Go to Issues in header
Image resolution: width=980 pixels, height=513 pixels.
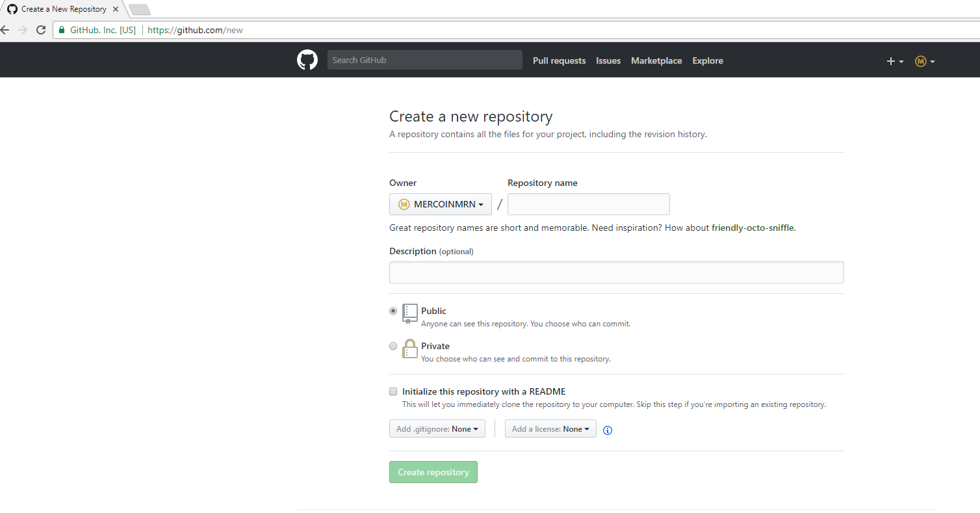[608, 60]
